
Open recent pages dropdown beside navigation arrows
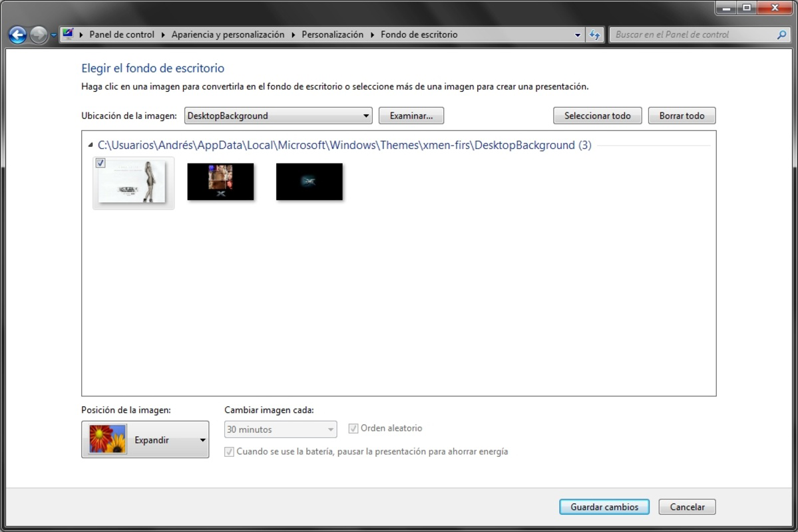coord(53,35)
